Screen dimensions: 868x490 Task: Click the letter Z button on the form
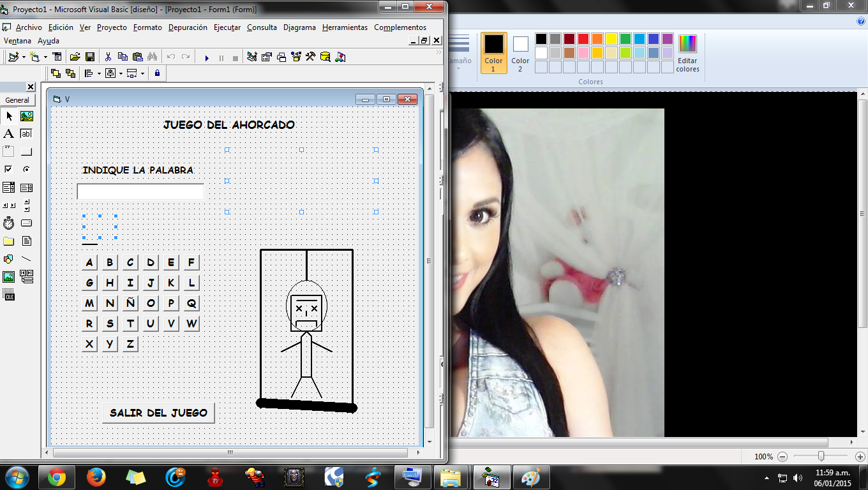[130, 344]
